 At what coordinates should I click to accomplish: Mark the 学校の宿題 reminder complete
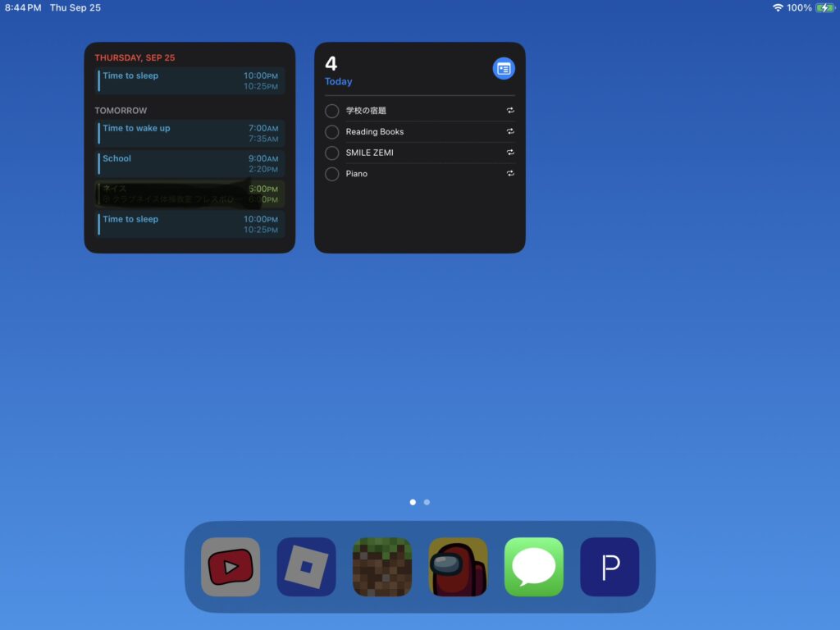coord(332,111)
